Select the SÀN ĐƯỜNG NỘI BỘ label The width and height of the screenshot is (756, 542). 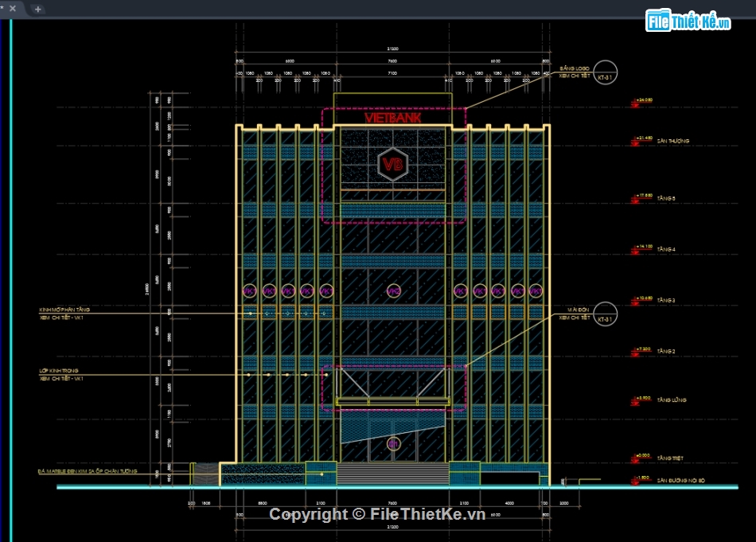680,480
